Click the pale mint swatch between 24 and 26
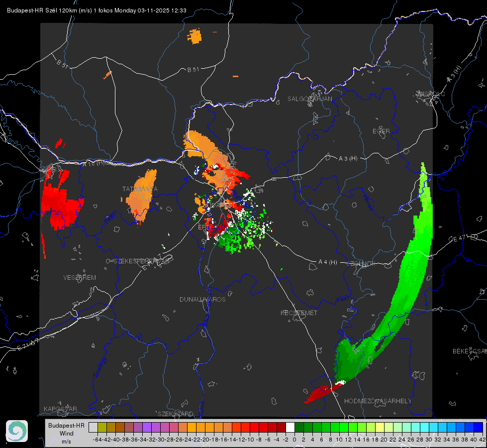 click(407, 427)
